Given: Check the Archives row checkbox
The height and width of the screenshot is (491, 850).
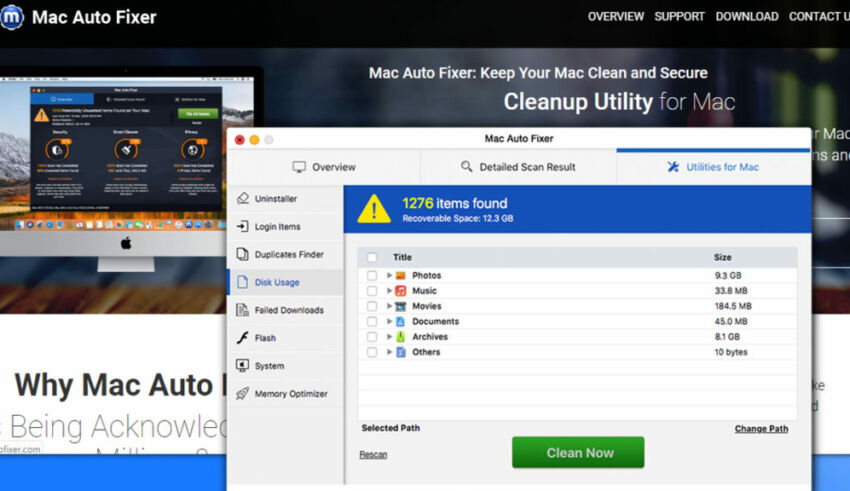Looking at the screenshot, I should tap(372, 337).
